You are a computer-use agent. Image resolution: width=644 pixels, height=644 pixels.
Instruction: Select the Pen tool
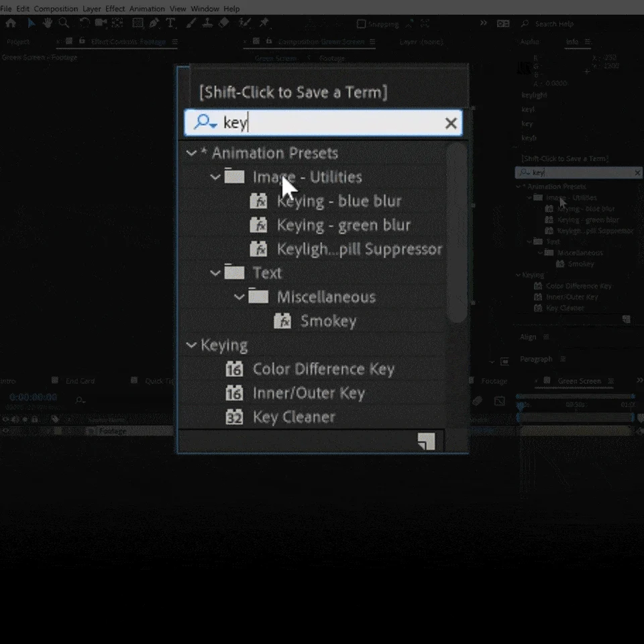(154, 23)
